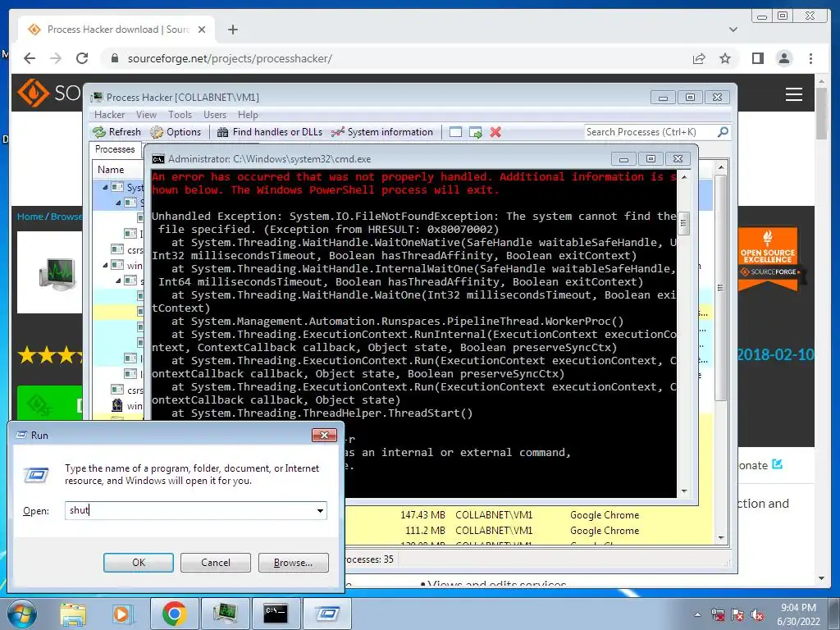Screen dimensions: 840x630
Task: Click the find window toolbar icon
Action: (455, 132)
